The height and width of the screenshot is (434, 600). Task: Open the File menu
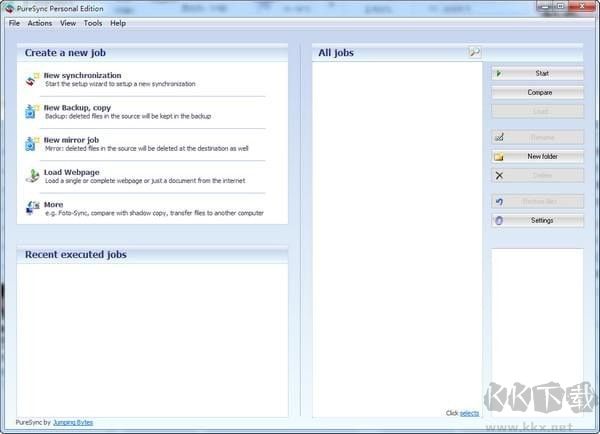[x=14, y=23]
